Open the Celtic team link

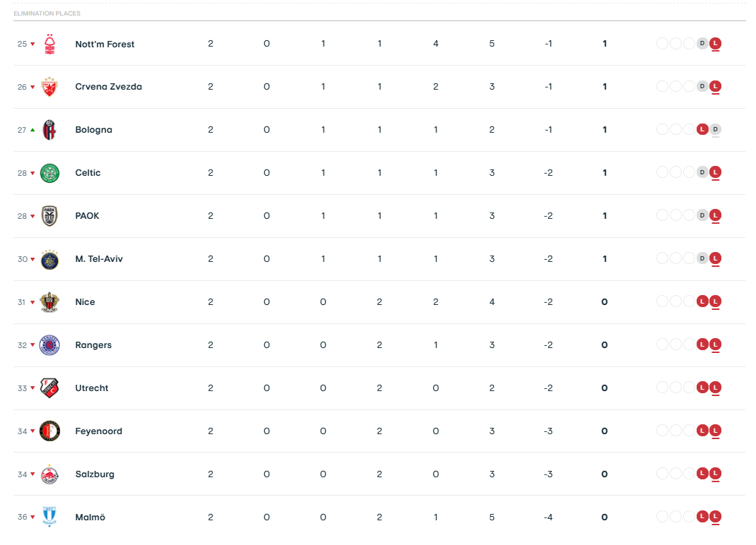[x=88, y=173]
